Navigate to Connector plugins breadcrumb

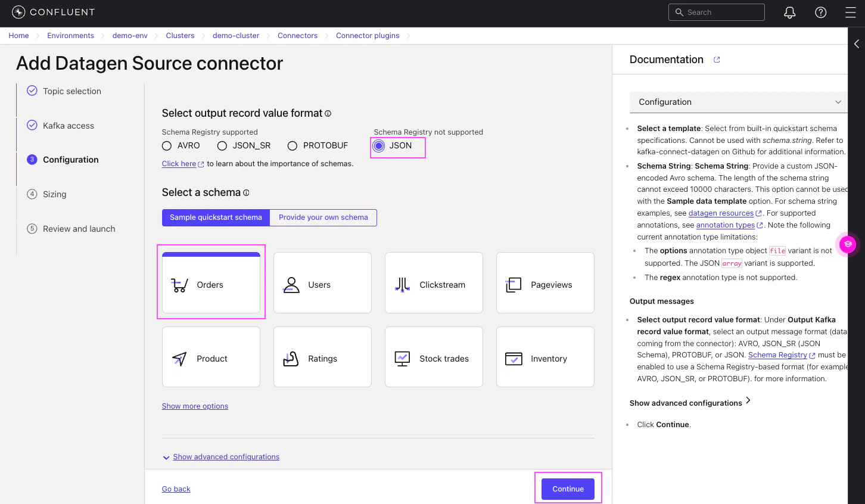pyautogui.click(x=368, y=36)
